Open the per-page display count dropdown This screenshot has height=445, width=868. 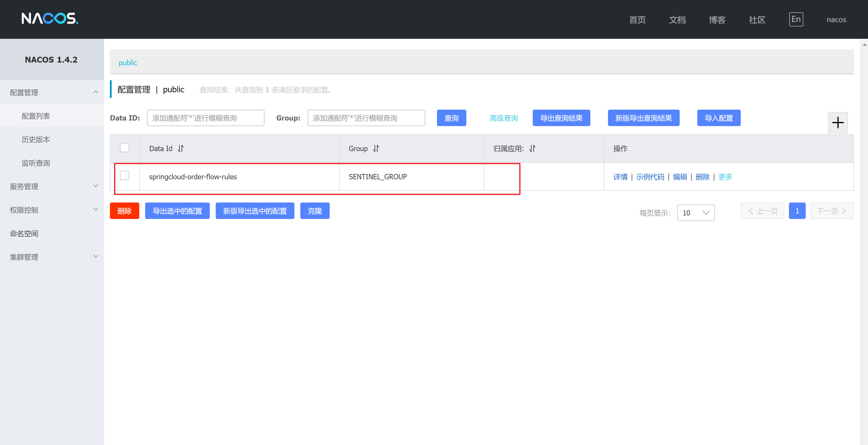(x=696, y=213)
